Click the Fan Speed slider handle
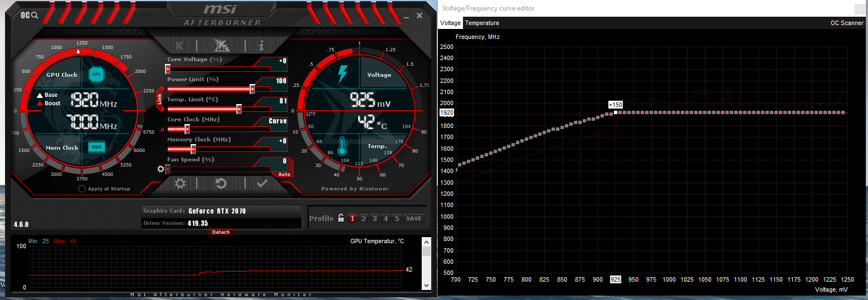The image size is (868, 300). [x=168, y=169]
